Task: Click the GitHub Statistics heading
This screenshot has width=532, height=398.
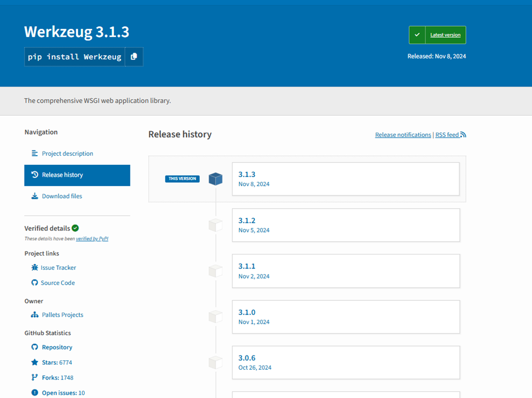Action: [47, 333]
